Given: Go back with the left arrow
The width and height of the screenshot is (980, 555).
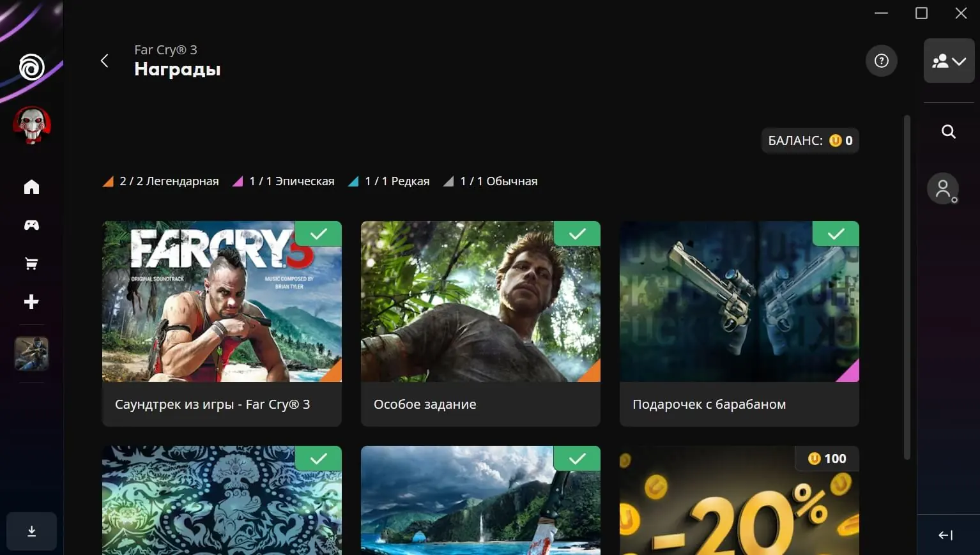Looking at the screenshot, I should coord(105,61).
